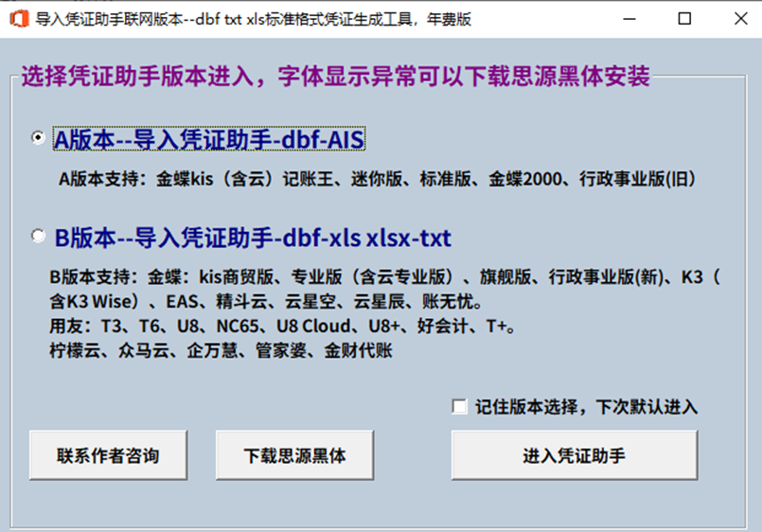Image resolution: width=762 pixels, height=532 pixels.
Task: Click the 用友：T3、T6、U8 text line
Action: coord(282,326)
